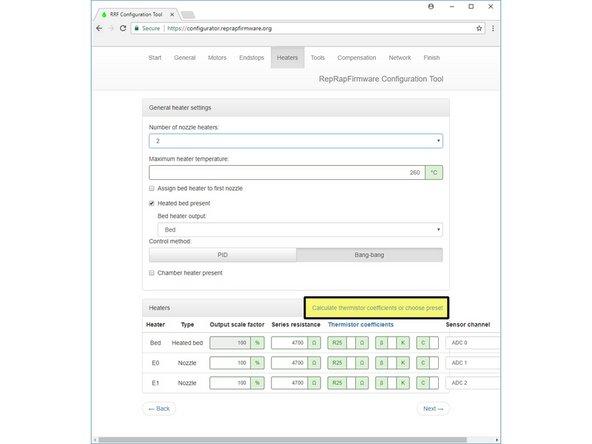Screen dimensions: 592x444
Task: Open the ADC 0 sensor channel dropdown
Action: [473, 342]
